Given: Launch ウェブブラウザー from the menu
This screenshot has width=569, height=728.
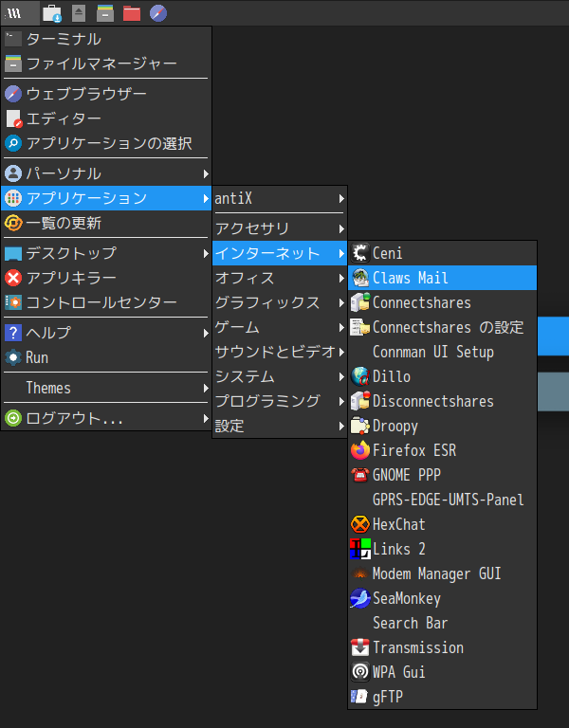Looking at the screenshot, I should pyautogui.click(x=106, y=94).
